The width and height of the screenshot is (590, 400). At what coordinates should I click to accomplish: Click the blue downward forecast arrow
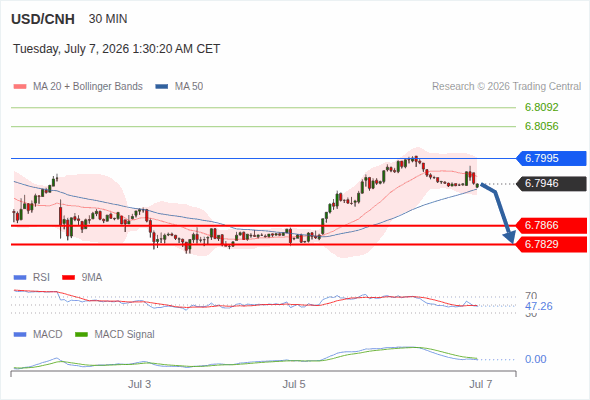(498, 213)
